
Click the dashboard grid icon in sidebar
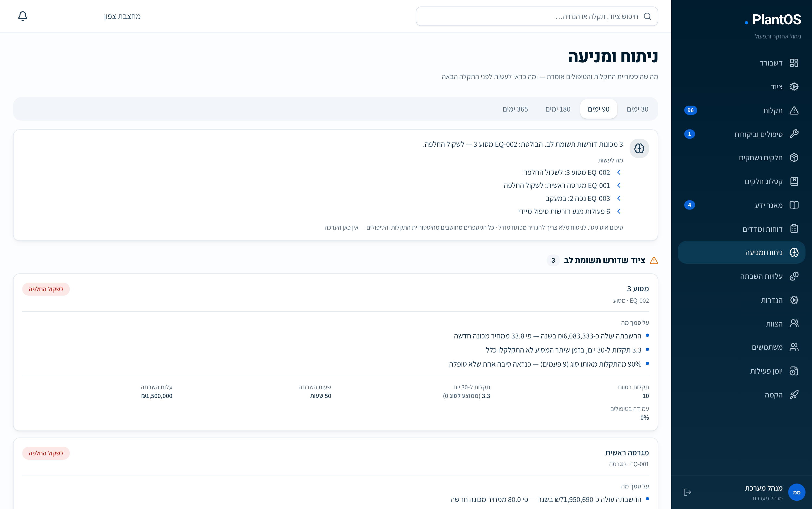click(794, 63)
